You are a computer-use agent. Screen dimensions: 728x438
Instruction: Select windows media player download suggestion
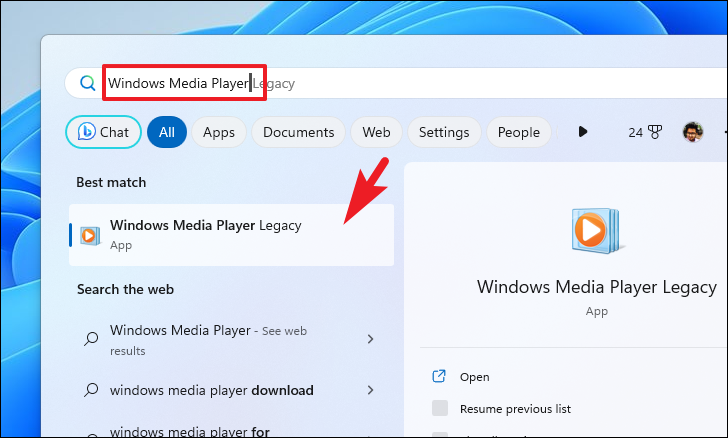[x=231, y=390]
